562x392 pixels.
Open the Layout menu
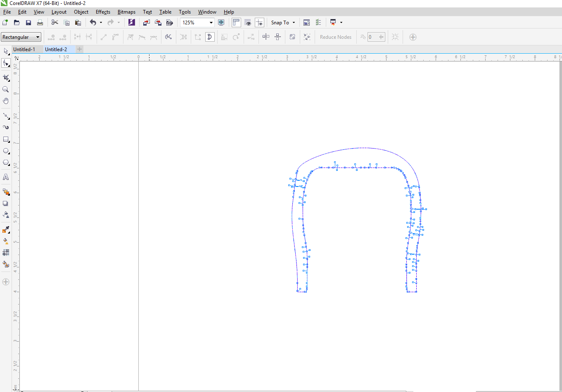point(59,12)
